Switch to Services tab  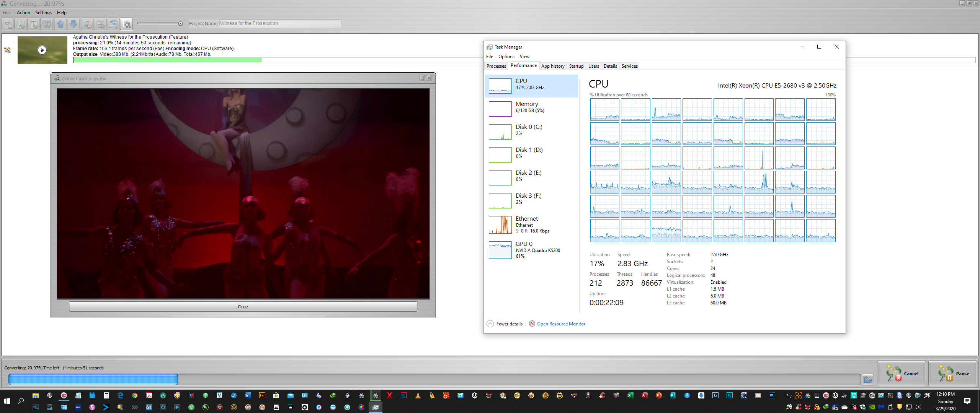pyautogui.click(x=629, y=66)
